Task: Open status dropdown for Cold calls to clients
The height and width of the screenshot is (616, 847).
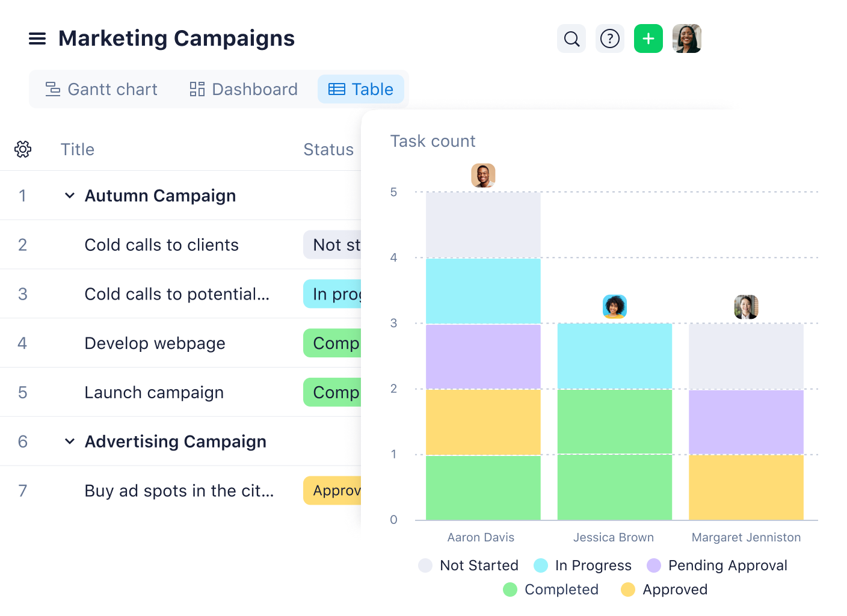Action: click(x=332, y=245)
